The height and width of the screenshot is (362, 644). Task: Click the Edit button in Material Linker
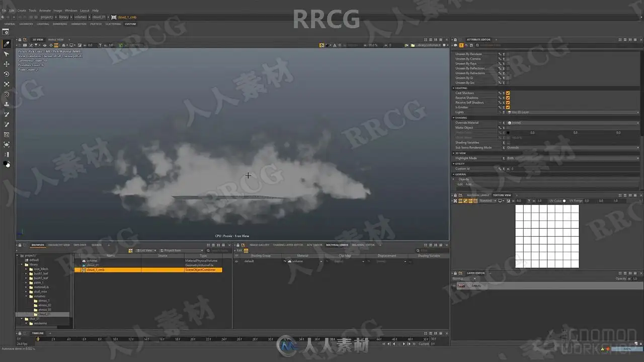click(x=239, y=250)
